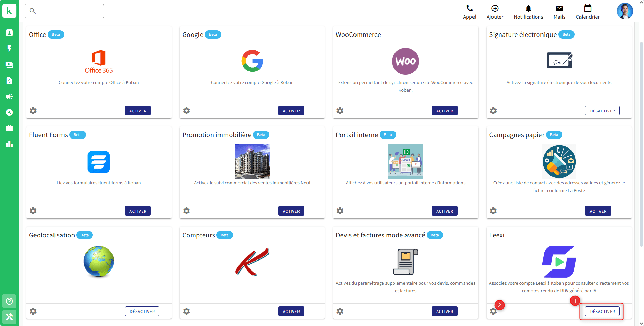This screenshot has width=644, height=326.
Task: Deactivate the Geolocalisation module
Action: (142, 311)
